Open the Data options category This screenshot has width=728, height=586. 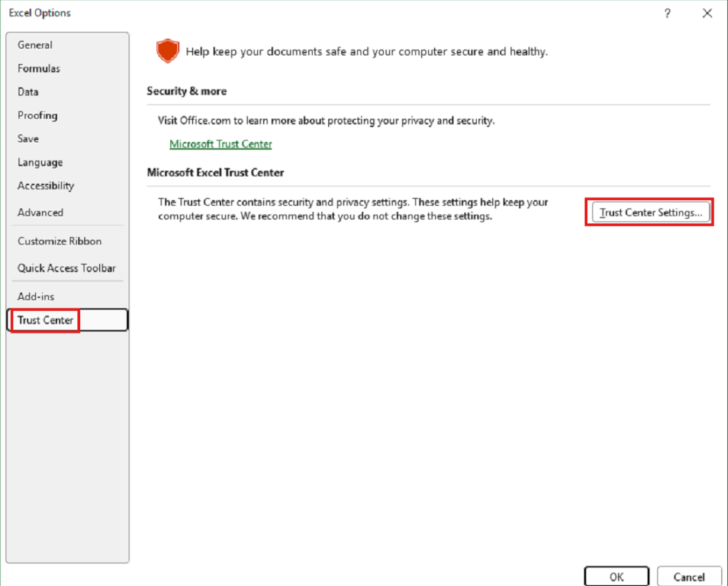tap(67, 92)
